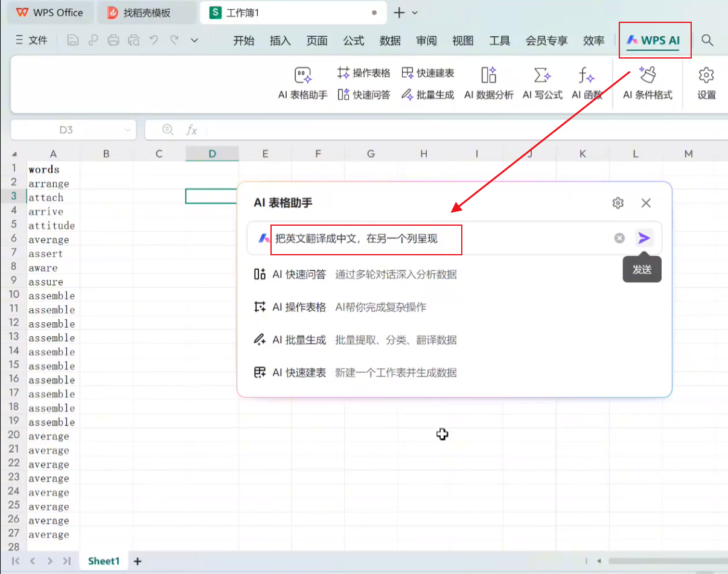728x574 pixels.
Task: Switch to the 页面 tab
Action: point(317,40)
